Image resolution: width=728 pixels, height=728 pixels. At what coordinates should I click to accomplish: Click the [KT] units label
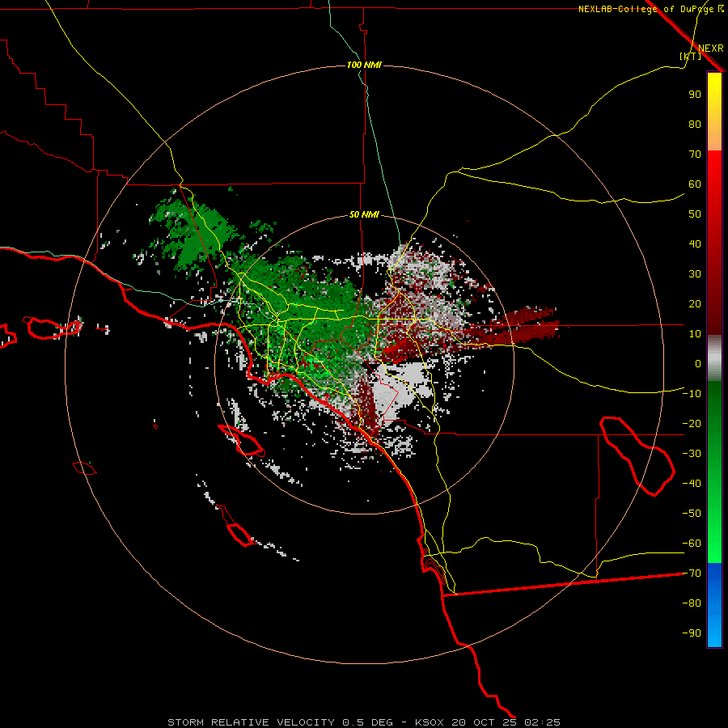click(691, 56)
